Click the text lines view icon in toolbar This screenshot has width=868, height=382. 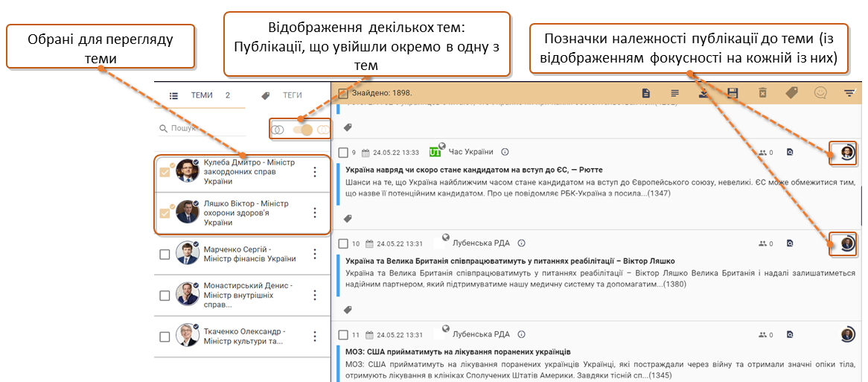click(674, 93)
